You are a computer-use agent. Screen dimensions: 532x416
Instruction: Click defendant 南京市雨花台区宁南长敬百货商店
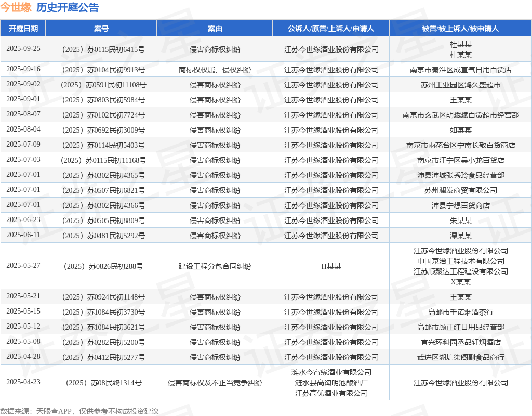[x=460, y=146]
